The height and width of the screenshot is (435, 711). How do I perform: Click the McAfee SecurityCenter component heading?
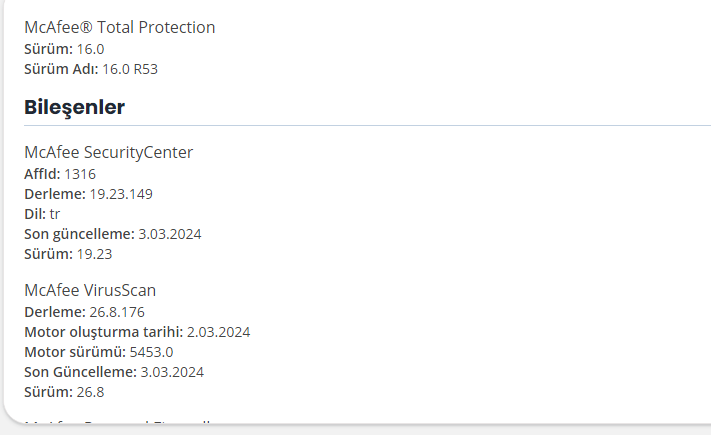(108, 152)
